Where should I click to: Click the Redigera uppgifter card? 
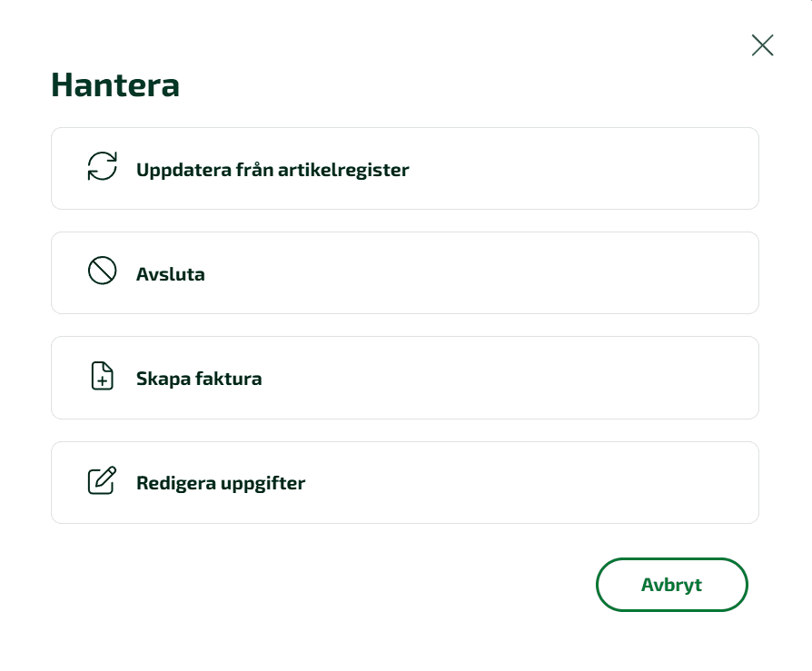404,482
